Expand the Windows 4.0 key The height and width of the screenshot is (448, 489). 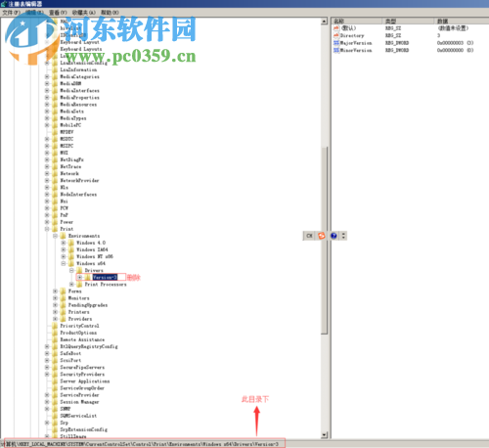[x=64, y=243]
